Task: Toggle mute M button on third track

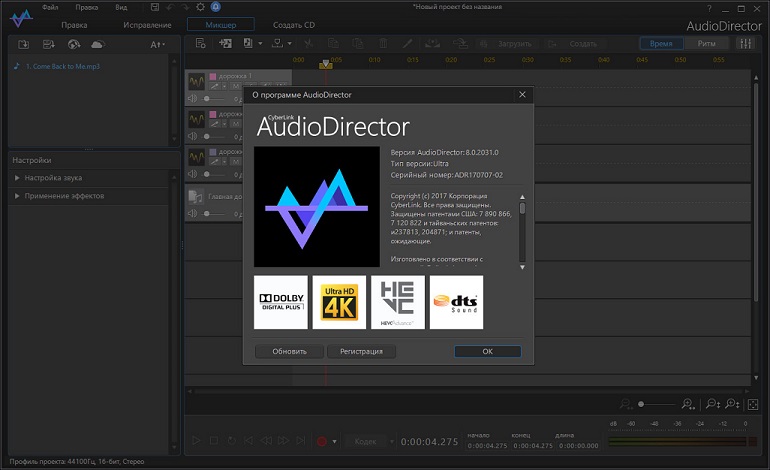Action: coord(236,162)
